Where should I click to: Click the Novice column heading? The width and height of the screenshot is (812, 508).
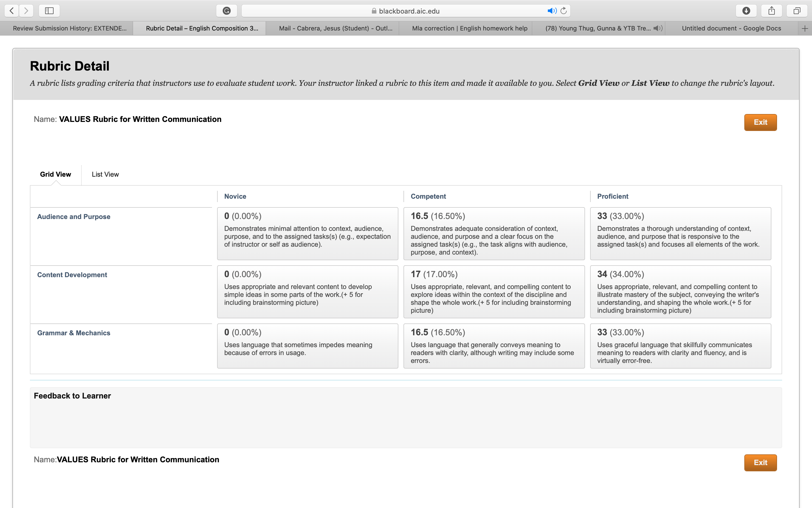[235, 196]
